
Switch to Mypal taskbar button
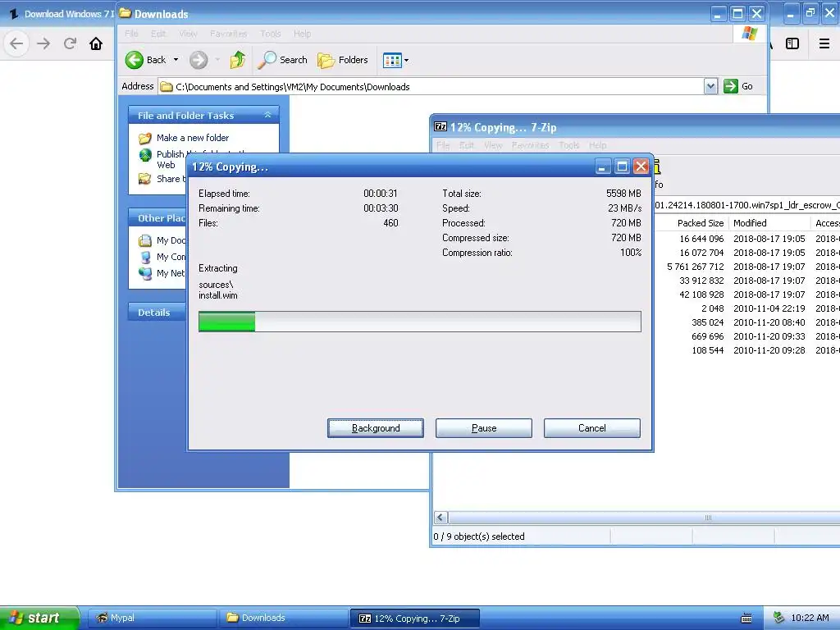tap(153, 618)
